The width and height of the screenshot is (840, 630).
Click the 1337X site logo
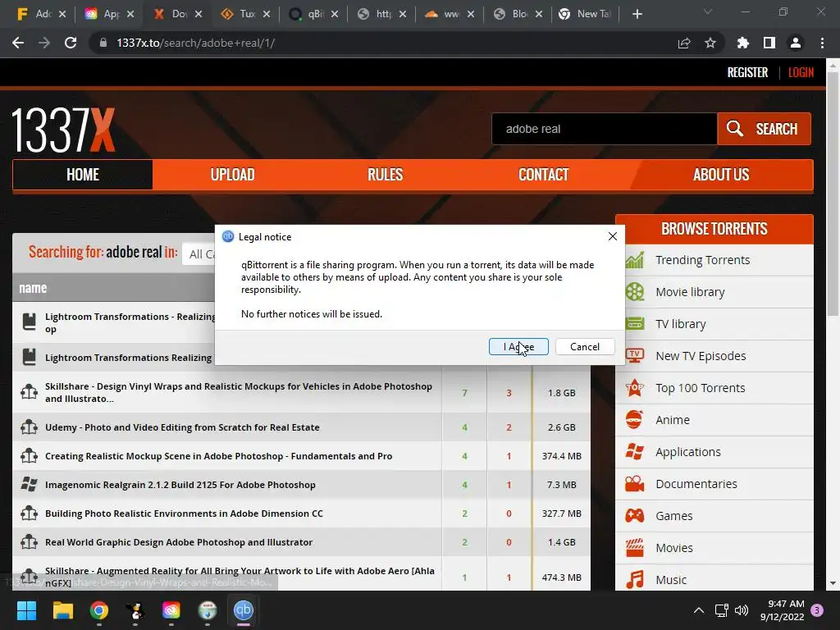tap(63, 130)
